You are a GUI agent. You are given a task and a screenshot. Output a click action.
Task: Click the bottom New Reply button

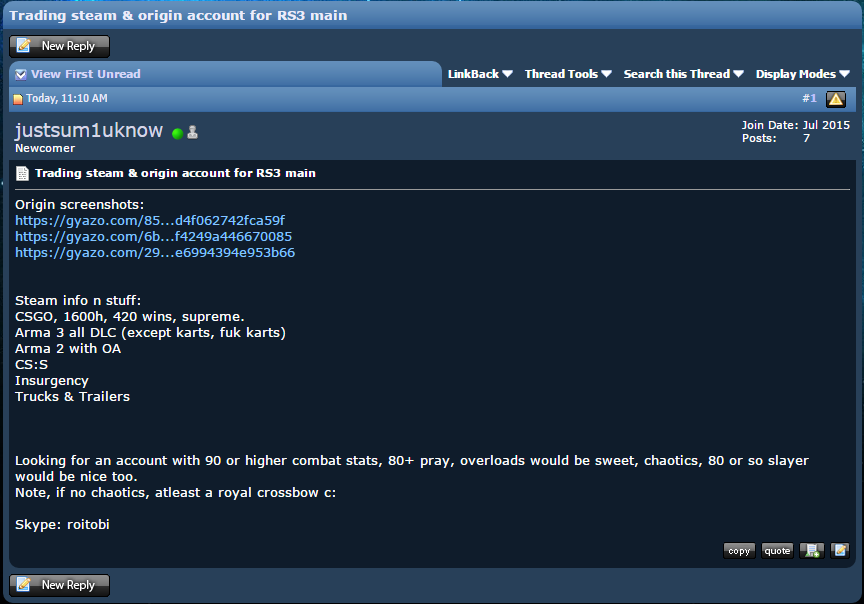[x=60, y=585]
